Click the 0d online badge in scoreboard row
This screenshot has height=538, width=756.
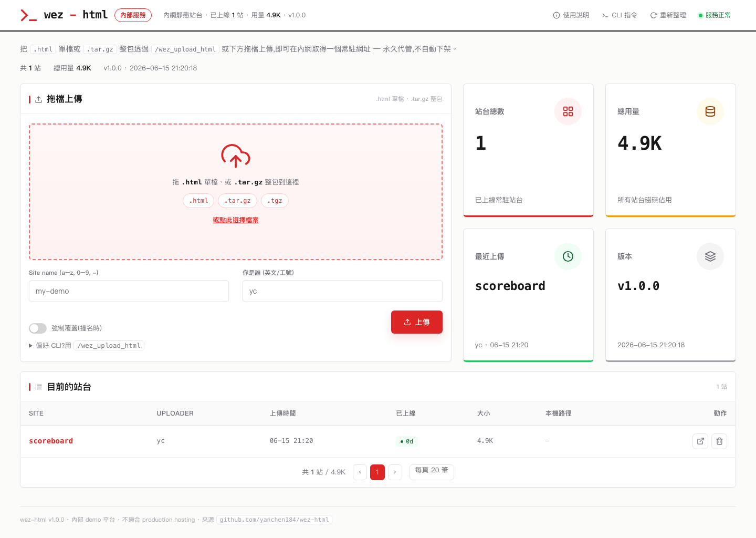pyautogui.click(x=407, y=441)
